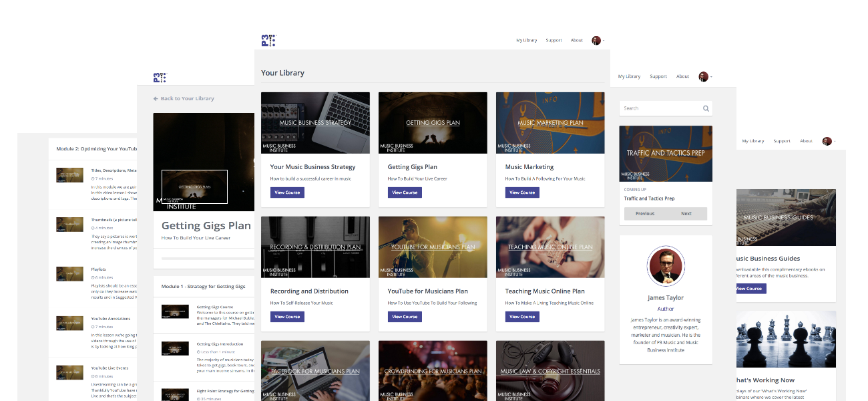The height and width of the screenshot is (401, 868).
Task: Click the P3 logo above Your Library heading
Action: pyautogui.click(x=268, y=40)
